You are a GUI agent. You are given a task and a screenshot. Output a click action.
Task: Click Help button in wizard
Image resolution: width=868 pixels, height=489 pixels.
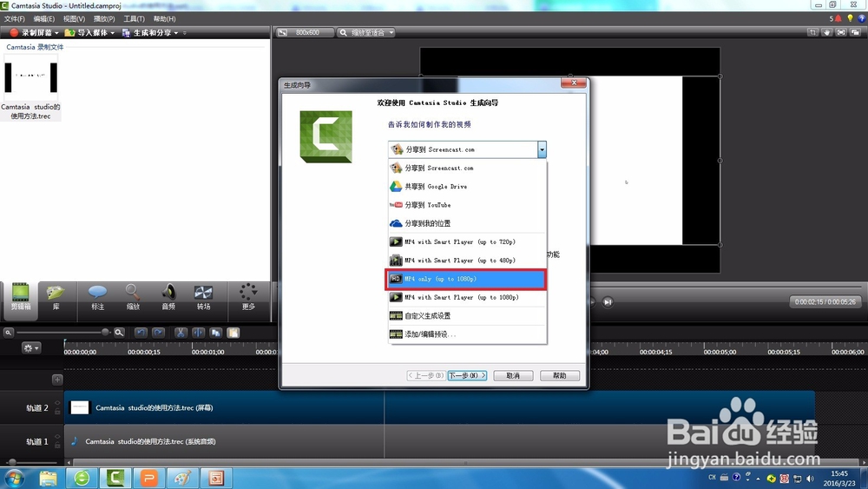[560, 375]
